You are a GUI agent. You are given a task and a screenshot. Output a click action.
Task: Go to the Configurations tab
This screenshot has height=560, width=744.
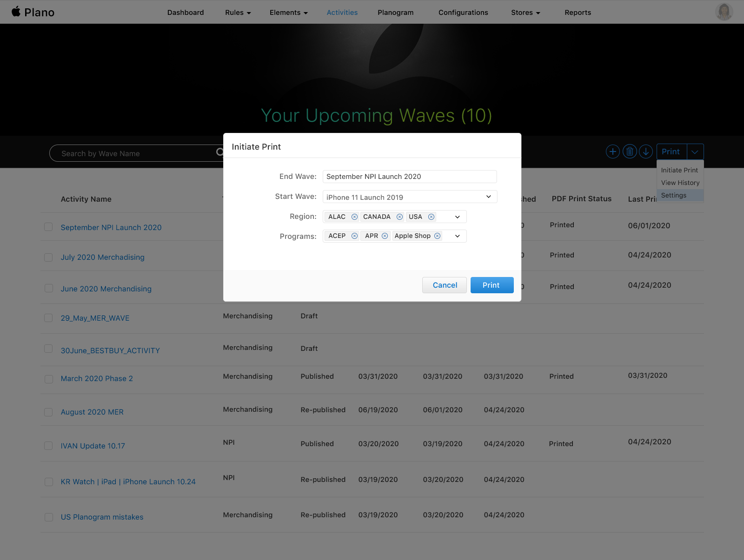(463, 13)
